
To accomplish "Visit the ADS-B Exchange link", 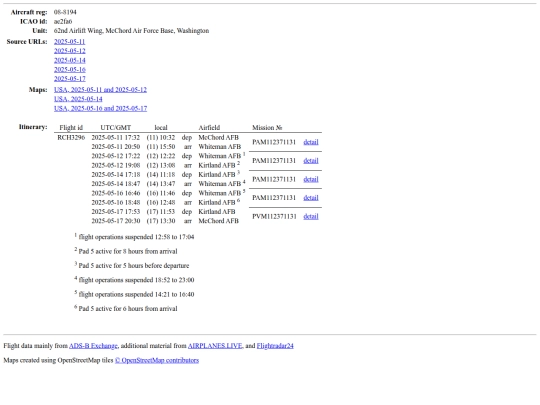I will click(x=93, y=346).
